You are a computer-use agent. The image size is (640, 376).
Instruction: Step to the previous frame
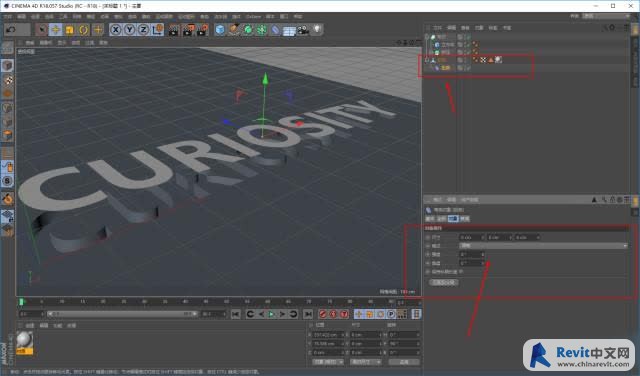pyautogui.click(x=261, y=314)
